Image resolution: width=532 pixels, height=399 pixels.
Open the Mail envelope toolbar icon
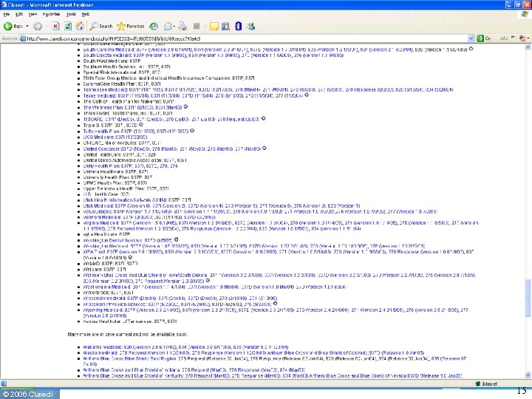168,26
